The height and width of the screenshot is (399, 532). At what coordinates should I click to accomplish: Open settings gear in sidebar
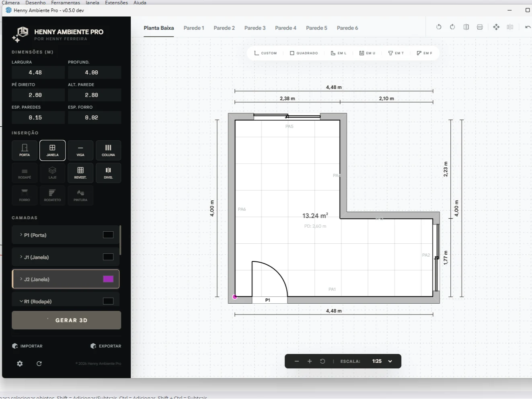click(20, 364)
